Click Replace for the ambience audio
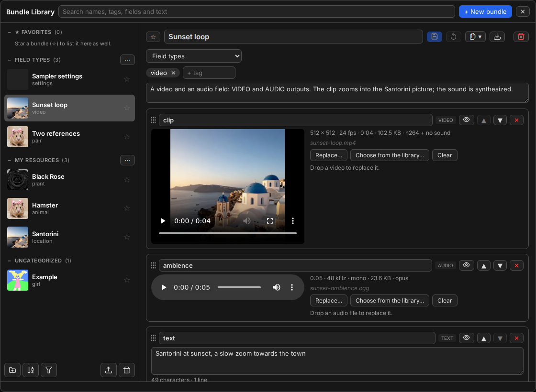Viewport: 536px width, 392px height. tap(328, 301)
